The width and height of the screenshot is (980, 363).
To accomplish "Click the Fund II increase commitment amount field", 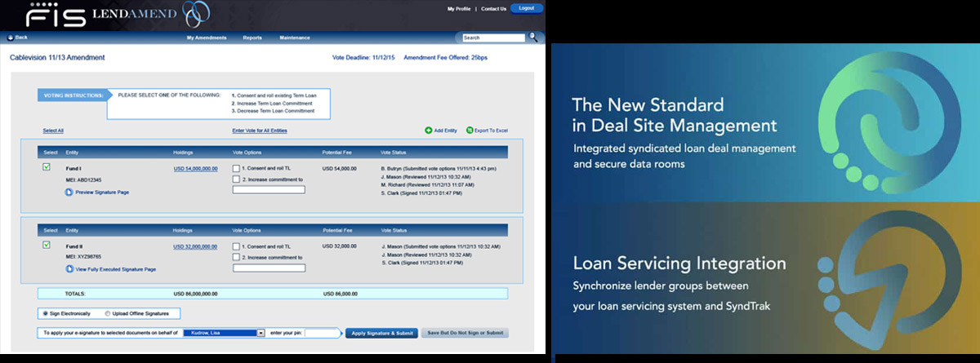I will click(269, 266).
